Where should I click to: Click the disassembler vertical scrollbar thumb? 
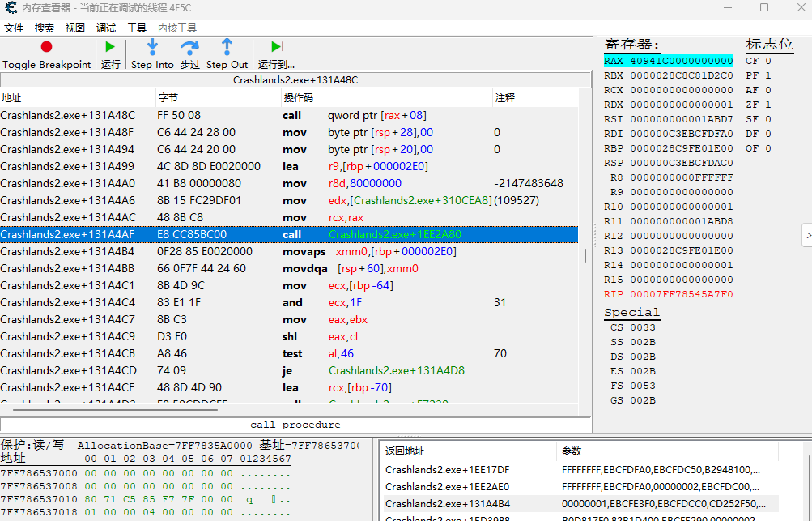pyautogui.click(x=585, y=255)
